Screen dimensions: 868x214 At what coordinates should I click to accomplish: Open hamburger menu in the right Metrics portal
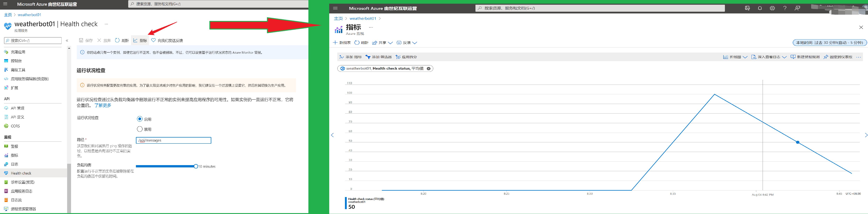point(335,8)
